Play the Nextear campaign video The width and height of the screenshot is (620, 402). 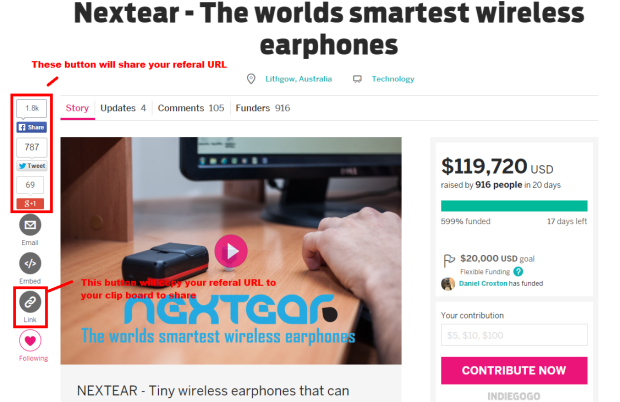[231, 251]
